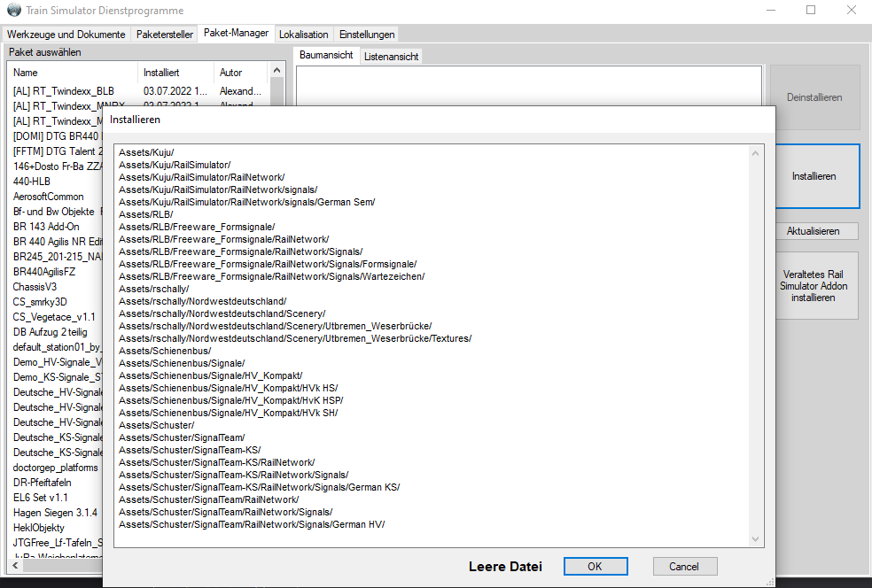Sort package list by Autor column
The image size is (872, 588).
tap(241, 73)
